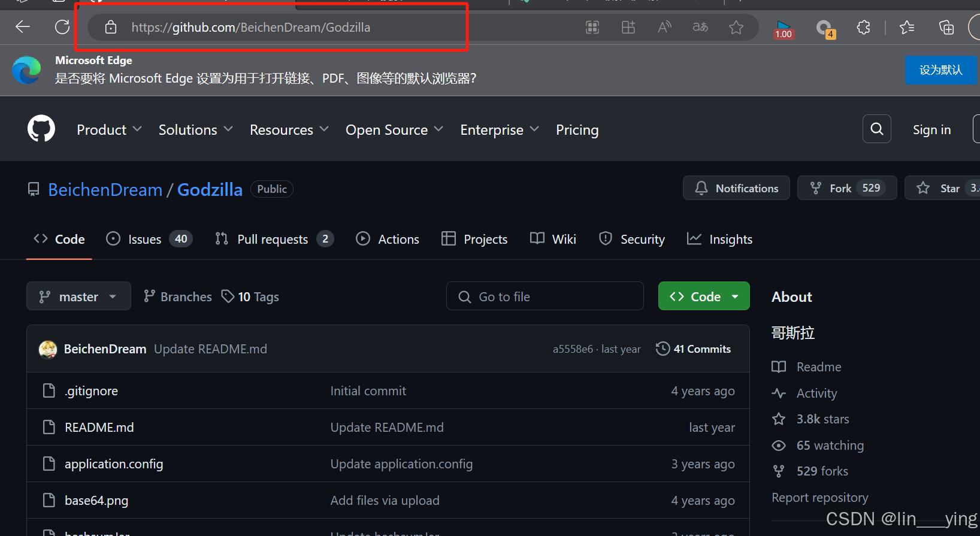Open the extension with the 4 badge

825,28
